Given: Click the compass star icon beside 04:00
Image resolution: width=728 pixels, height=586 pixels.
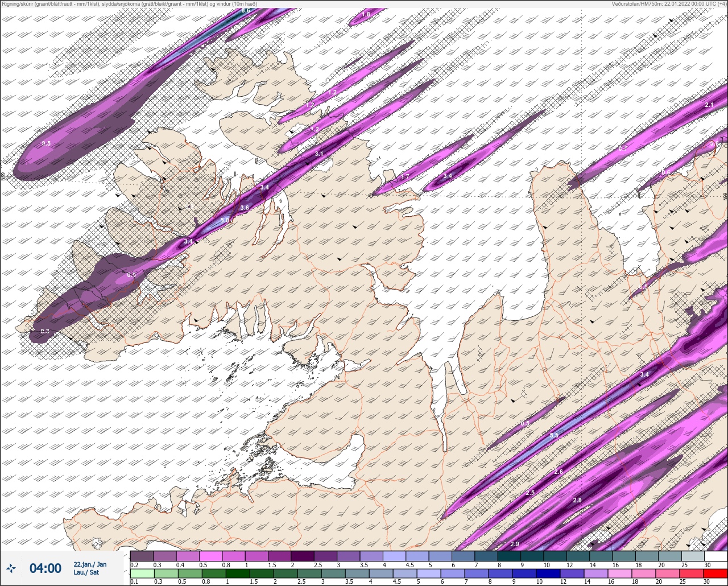Looking at the screenshot, I should click(x=11, y=568).
